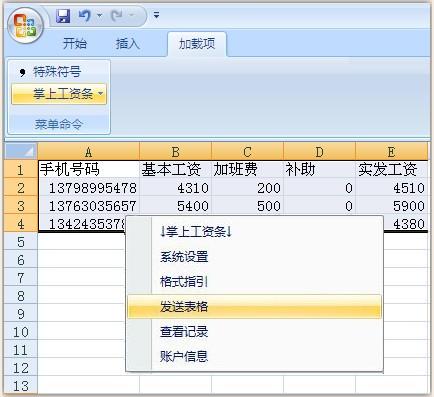Click the Undo arrow icon
The width and height of the screenshot is (434, 397).
tap(84, 15)
